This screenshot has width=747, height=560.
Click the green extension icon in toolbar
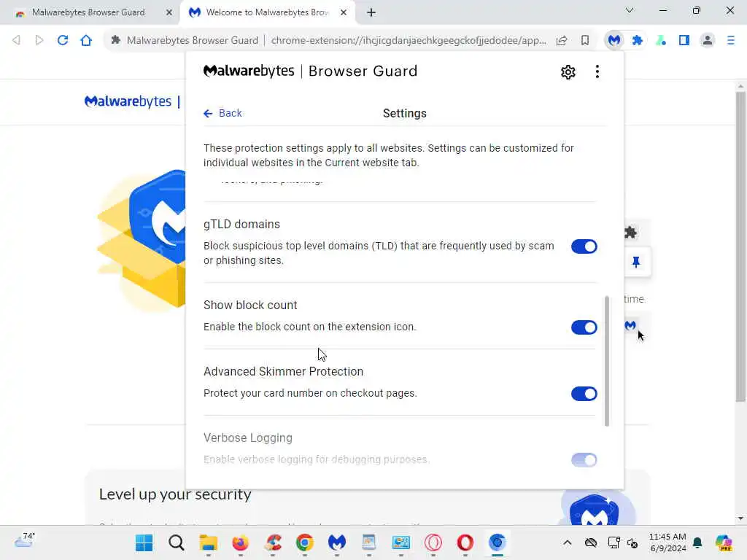tap(661, 41)
